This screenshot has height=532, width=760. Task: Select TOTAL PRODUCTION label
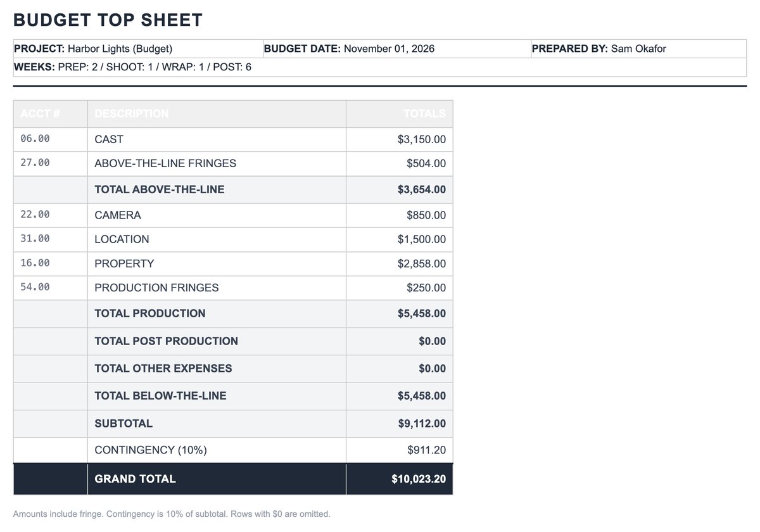pyautogui.click(x=150, y=313)
